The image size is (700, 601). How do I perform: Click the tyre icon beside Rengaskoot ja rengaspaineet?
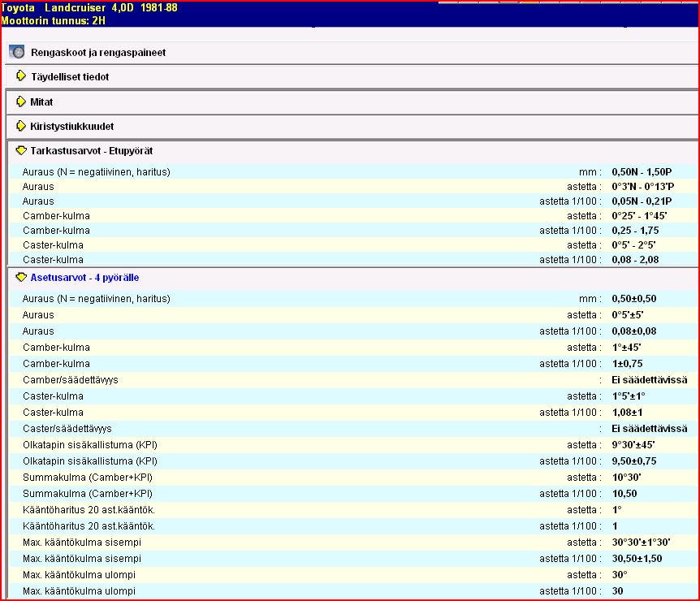click(18, 52)
